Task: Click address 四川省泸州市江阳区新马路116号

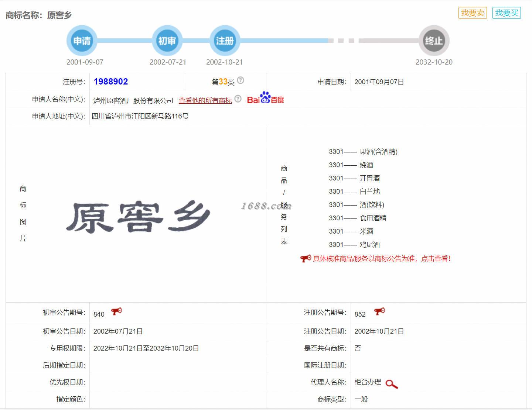Action: click(140, 116)
